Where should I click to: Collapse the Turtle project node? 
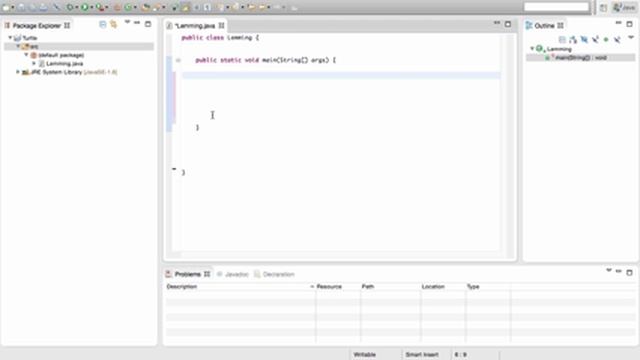click(10, 38)
